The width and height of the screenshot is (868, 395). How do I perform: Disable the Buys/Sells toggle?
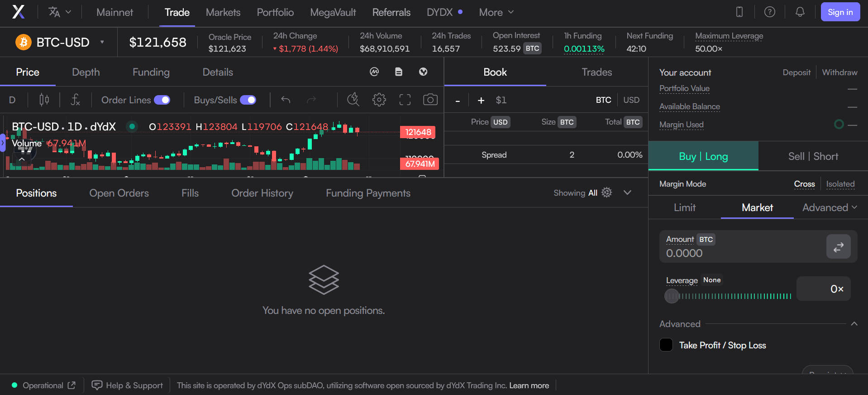point(248,100)
